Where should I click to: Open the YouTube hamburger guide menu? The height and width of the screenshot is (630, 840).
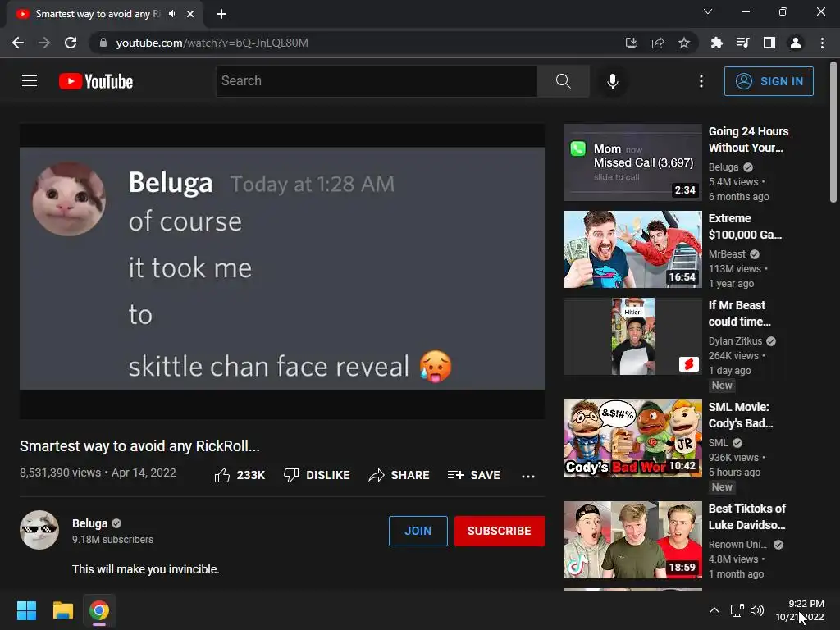[x=30, y=81]
